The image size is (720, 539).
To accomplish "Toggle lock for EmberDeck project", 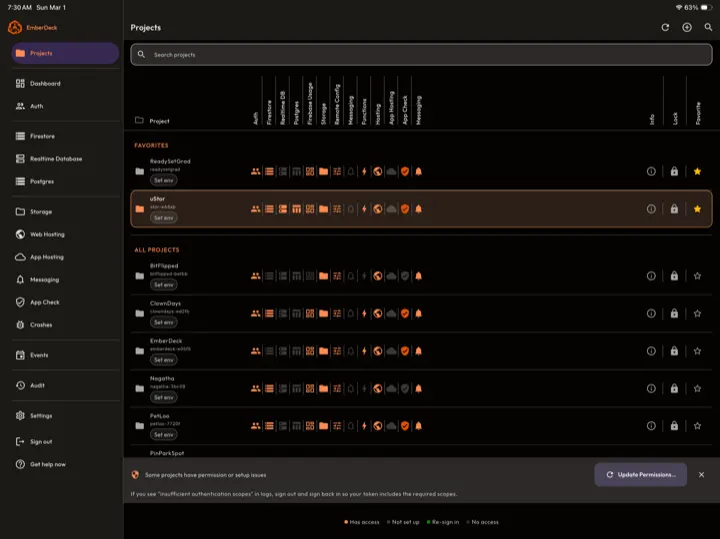I will point(674,351).
